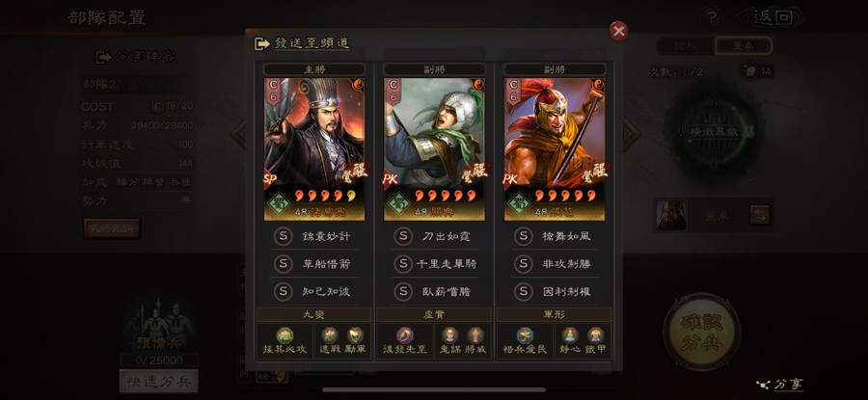Open the help question mark icon

point(711,17)
